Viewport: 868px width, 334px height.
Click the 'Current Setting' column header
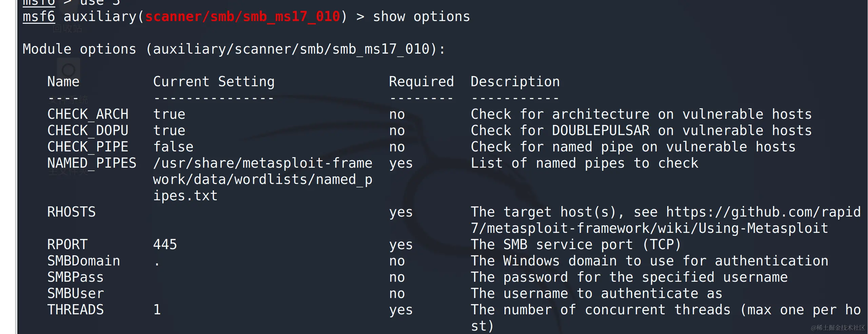pyautogui.click(x=214, y=82)
